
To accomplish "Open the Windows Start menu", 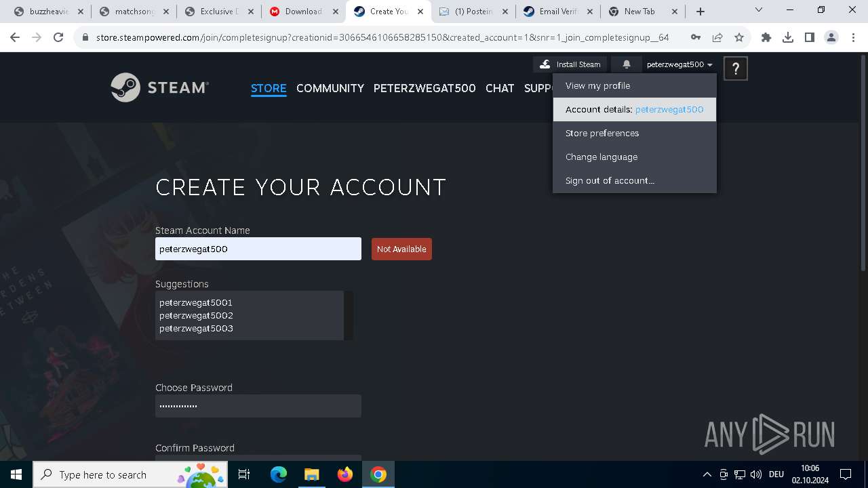I will 16,474.
